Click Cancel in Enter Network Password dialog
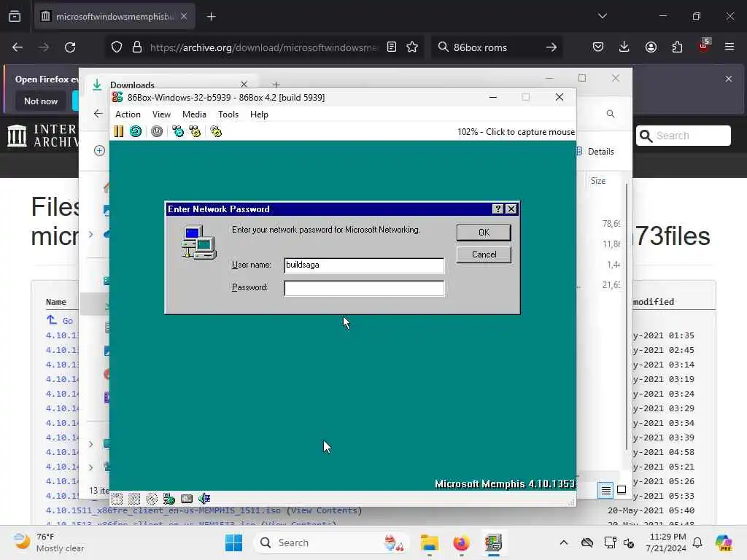 [x=484, y=254]
